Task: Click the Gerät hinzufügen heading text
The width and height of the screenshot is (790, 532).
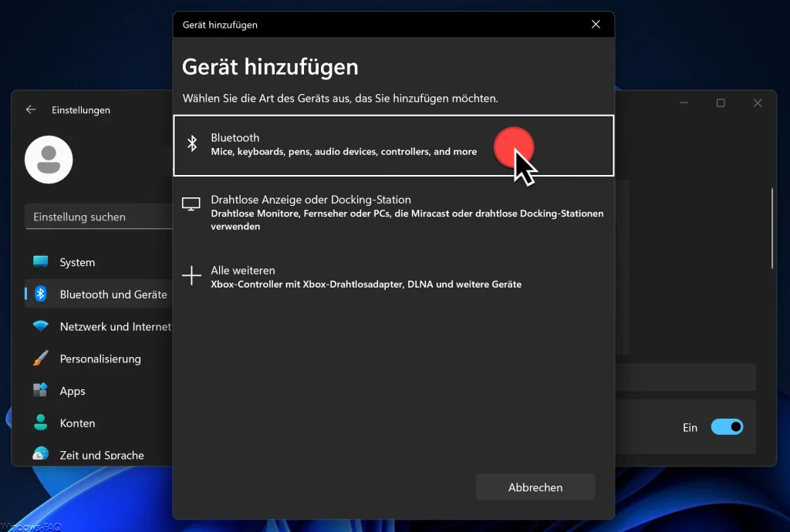Action: 270,67
